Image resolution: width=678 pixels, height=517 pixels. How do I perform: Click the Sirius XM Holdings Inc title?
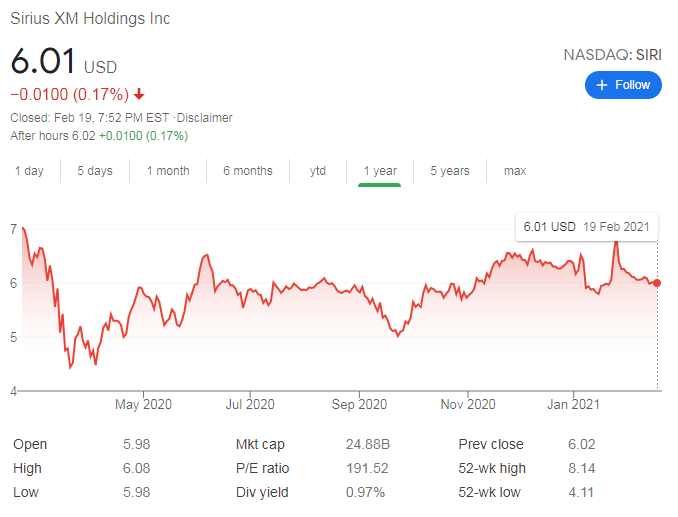pyautogui.click(x=90, y=18)
